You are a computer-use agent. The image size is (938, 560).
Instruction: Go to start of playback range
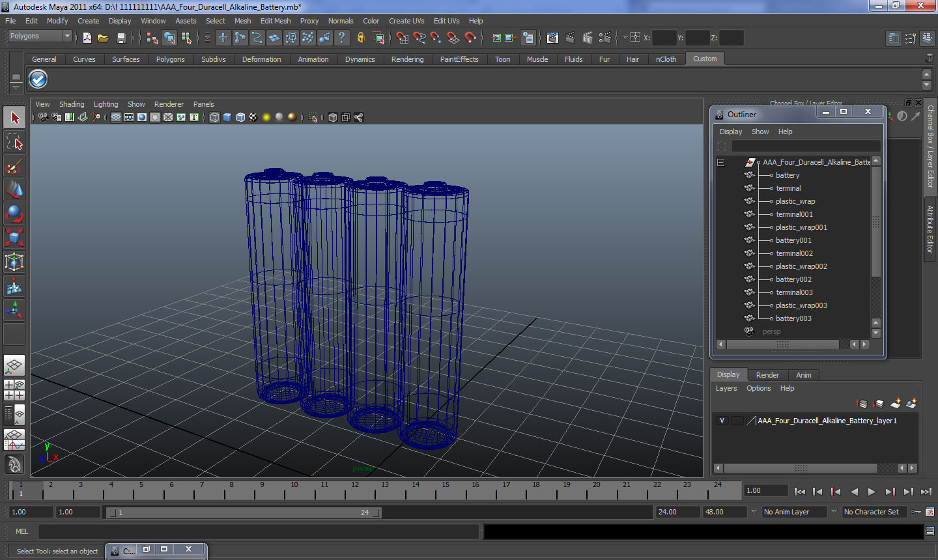coord(800,492)
